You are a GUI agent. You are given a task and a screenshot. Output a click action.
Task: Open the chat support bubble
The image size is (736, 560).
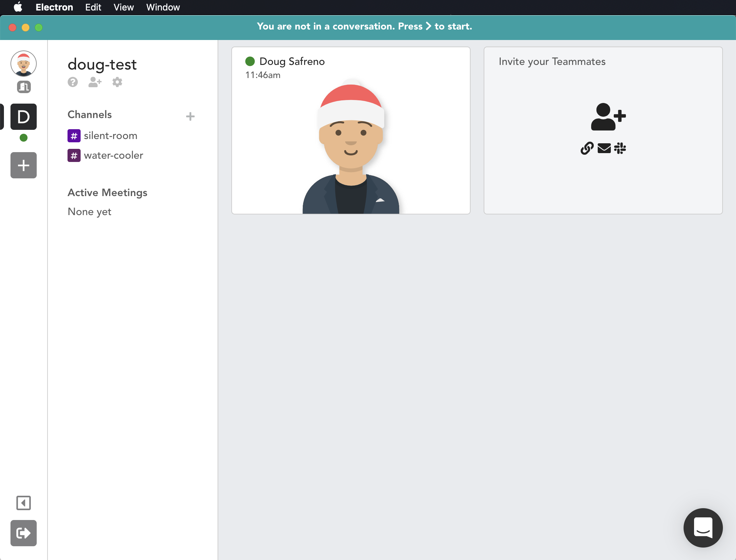pos(703,528)
